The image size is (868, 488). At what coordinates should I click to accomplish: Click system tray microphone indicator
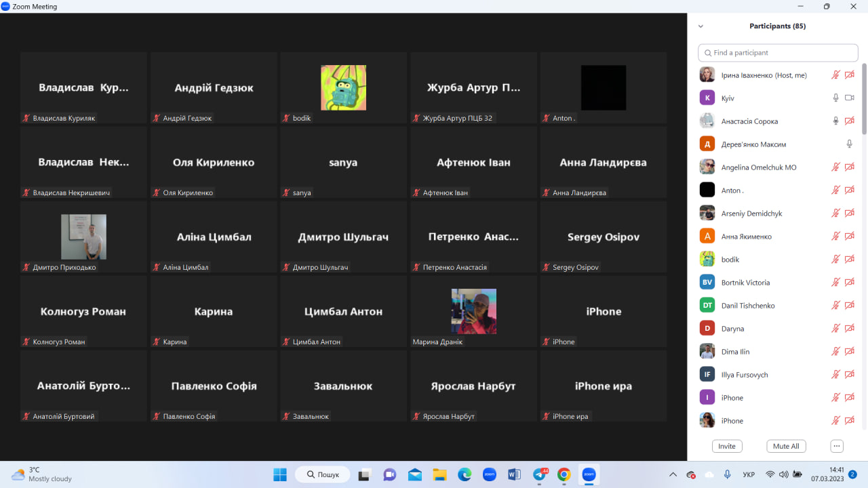728,474
